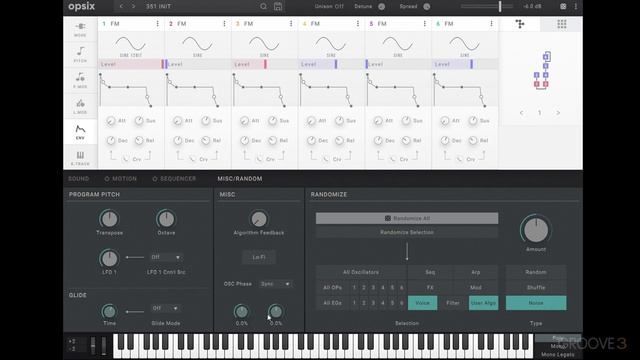The height and width of the screenshot is (360, 640).
Task: Go to the next preset with right arrow
Action: [x=133, y=7]
